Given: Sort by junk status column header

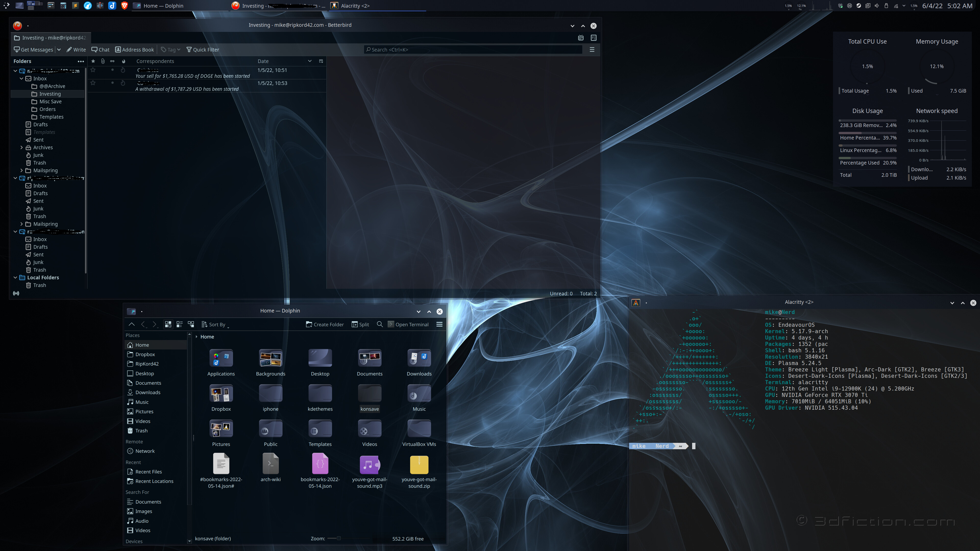Looking at the screenshot, I should (x=123, y=61).
